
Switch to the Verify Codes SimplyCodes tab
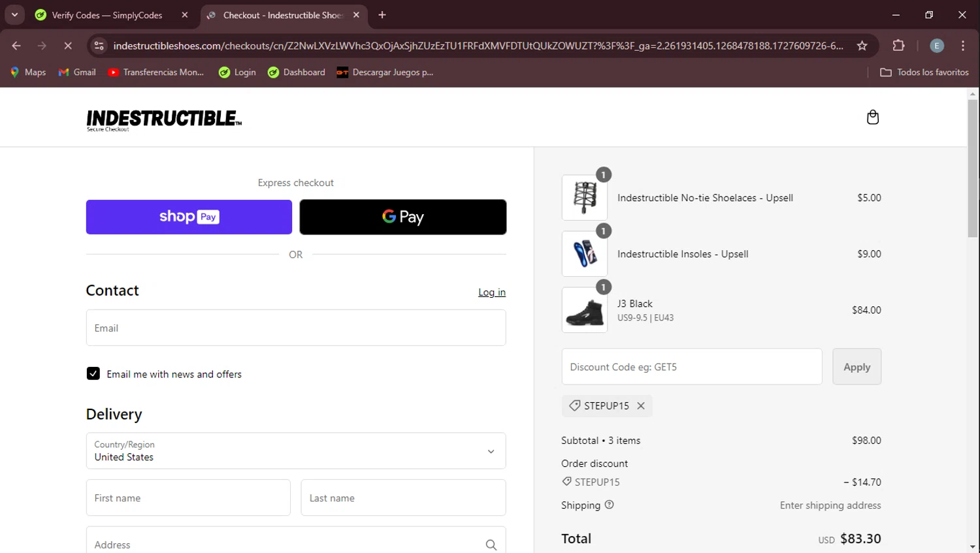[111, 15]
